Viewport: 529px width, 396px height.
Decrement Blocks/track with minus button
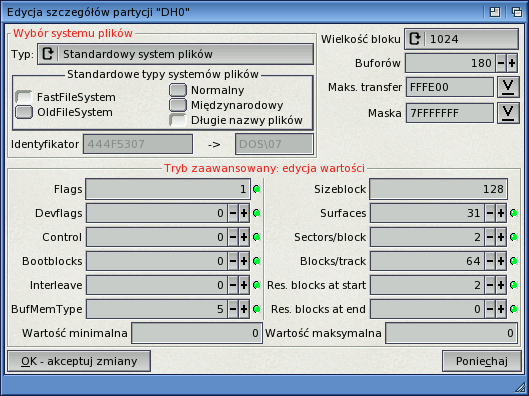pos(490,261)
